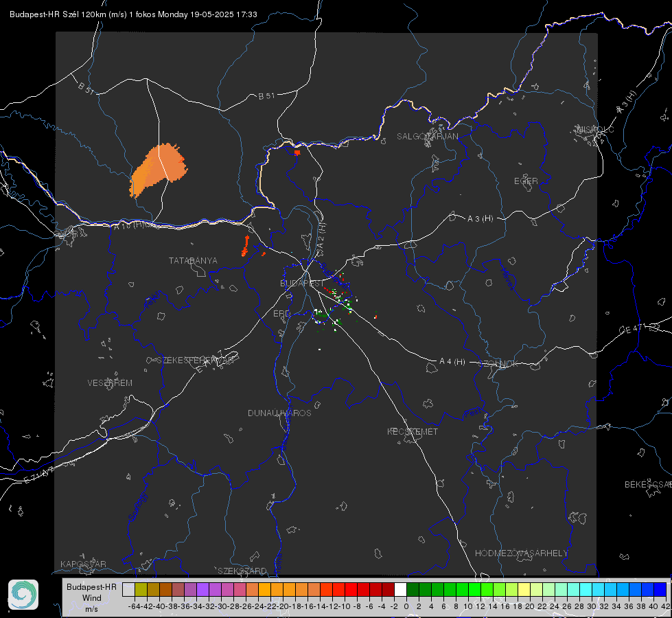
Task: Select the EGER city label
Action: [x=526, y=181]
